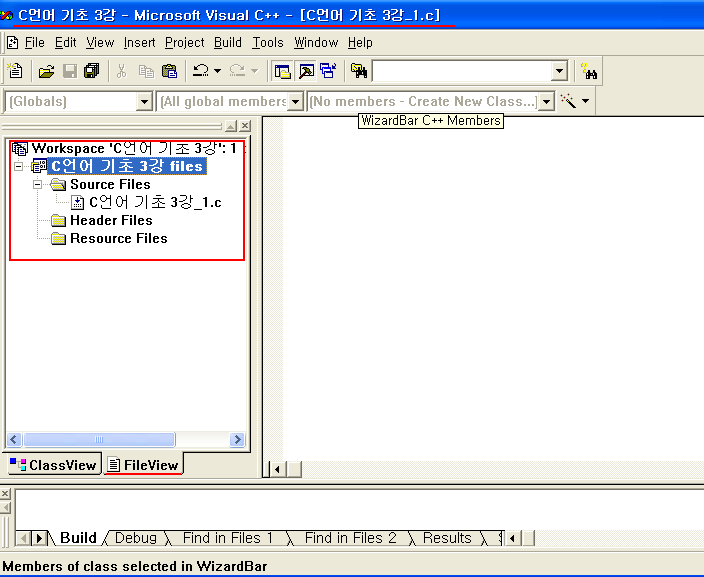Image resolution: width=704 pixels, height=577 pixels.
Task: Open the Build menu
Action: (x=228, y=43)
